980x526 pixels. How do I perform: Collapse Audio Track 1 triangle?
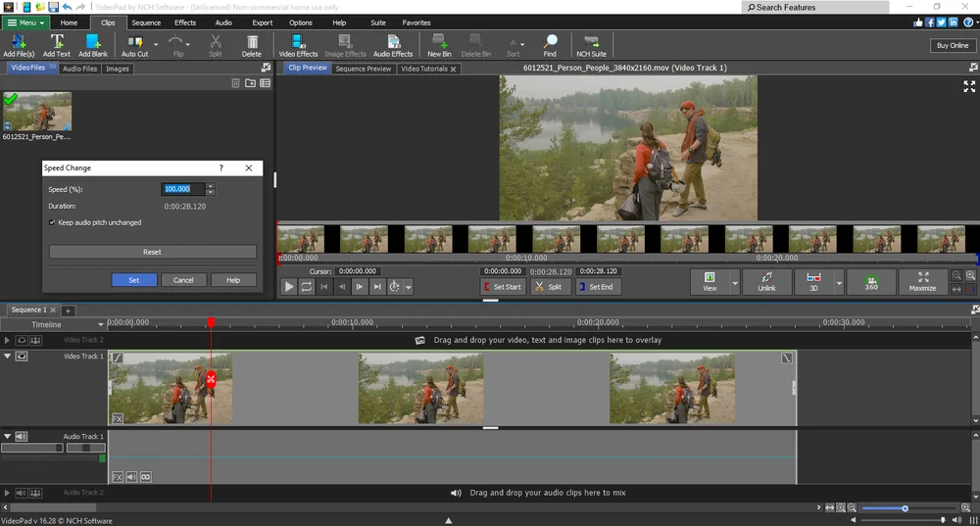click(8, 436)
